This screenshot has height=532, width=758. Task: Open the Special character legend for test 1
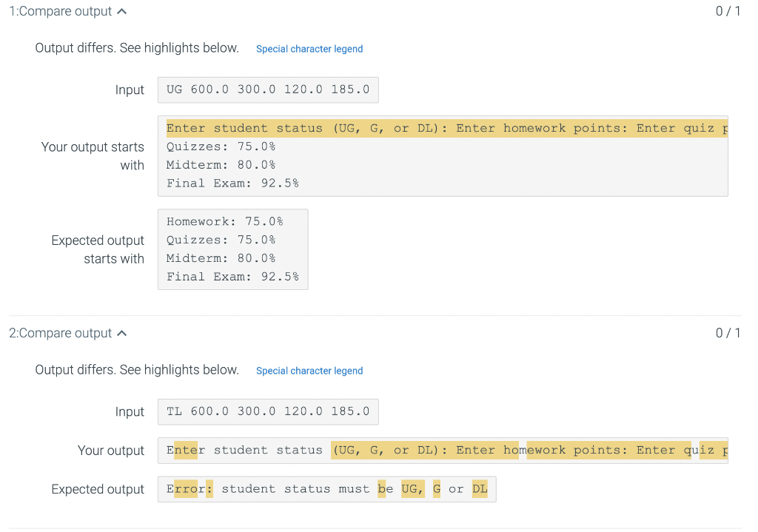tap(309, 49)
